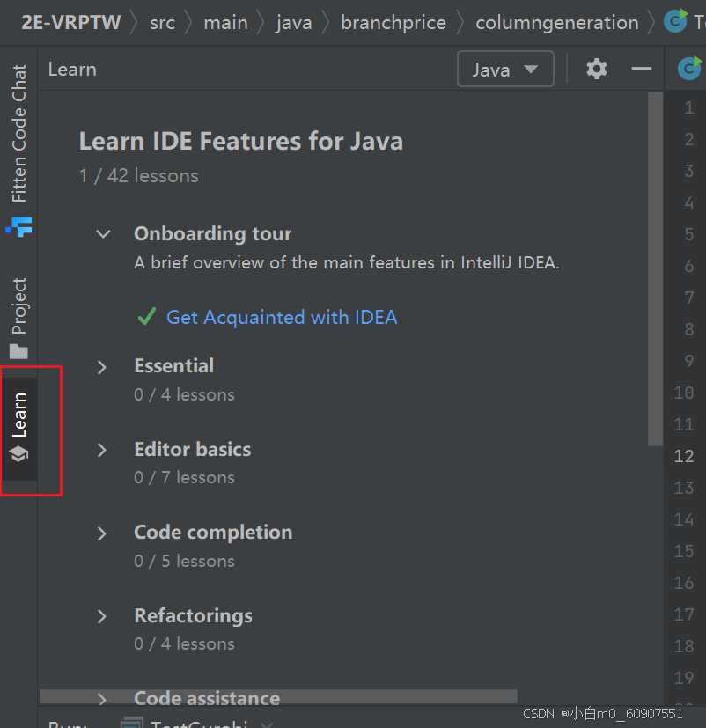706x728 pixels.
Task: Click the 2E-VRPTW breadcrumb
Action: [71, 22]
